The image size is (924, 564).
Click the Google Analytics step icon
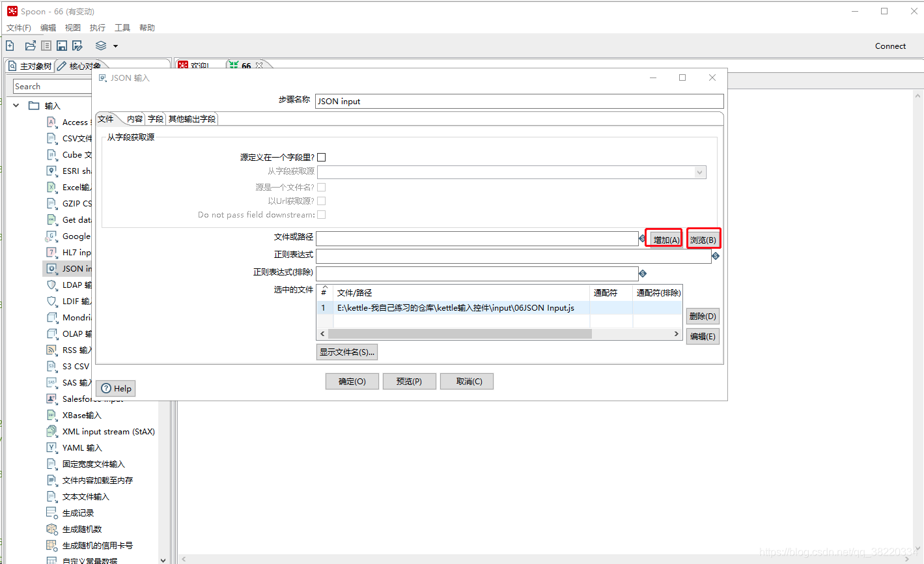[51, 236]
